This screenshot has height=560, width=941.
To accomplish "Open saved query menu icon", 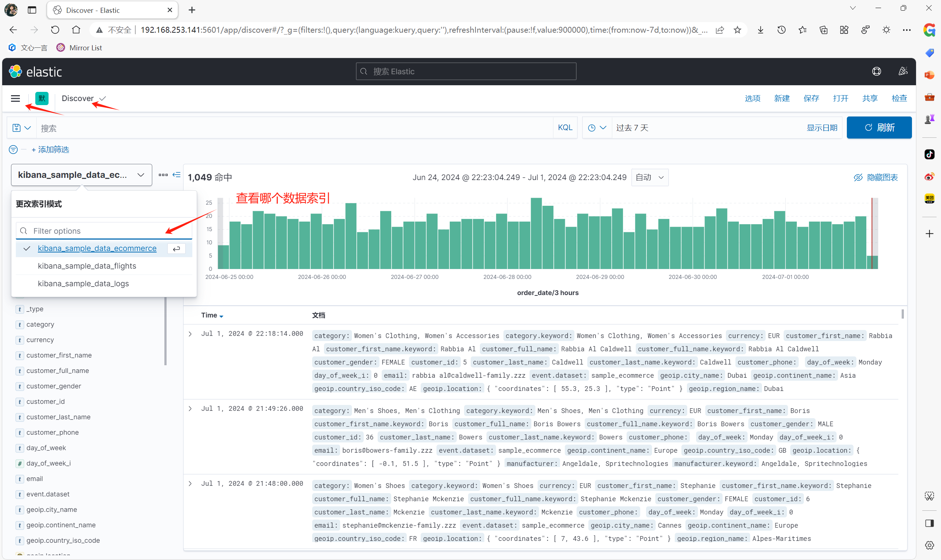I will point(22,128).
